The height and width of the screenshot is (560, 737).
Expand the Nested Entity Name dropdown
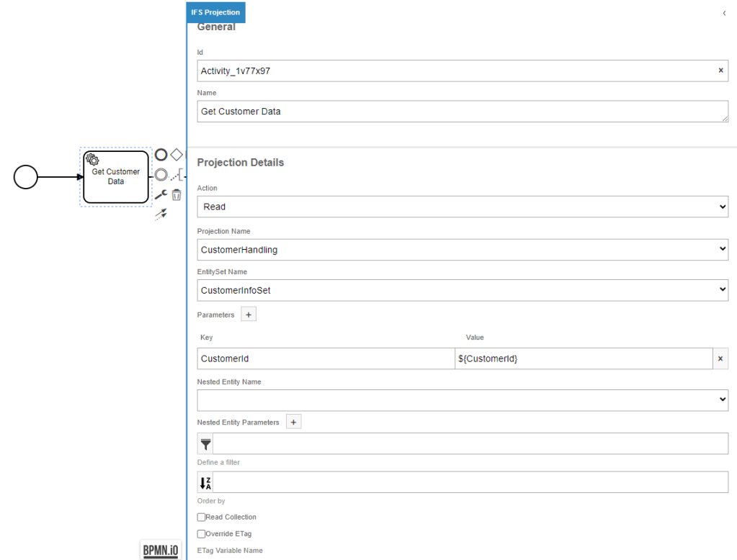pos(463,400)
